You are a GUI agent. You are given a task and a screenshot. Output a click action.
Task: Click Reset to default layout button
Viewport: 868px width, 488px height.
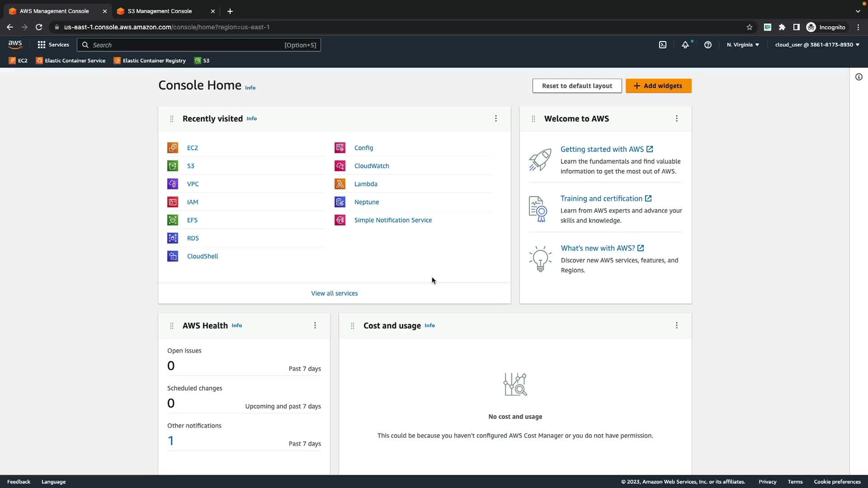(x=577, y=86)
